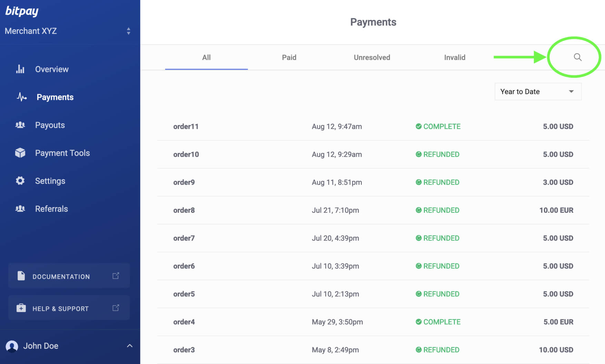The image size is (605, 364).
Task: Open payment order8
Action: [x=373, y=210]
